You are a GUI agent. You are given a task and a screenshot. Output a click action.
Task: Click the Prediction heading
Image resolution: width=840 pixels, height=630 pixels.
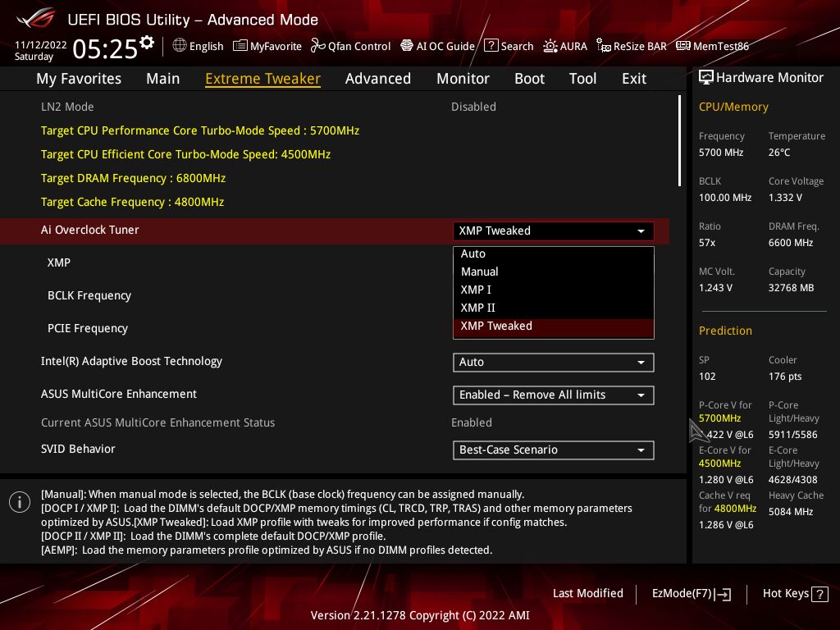coord(725,331)
